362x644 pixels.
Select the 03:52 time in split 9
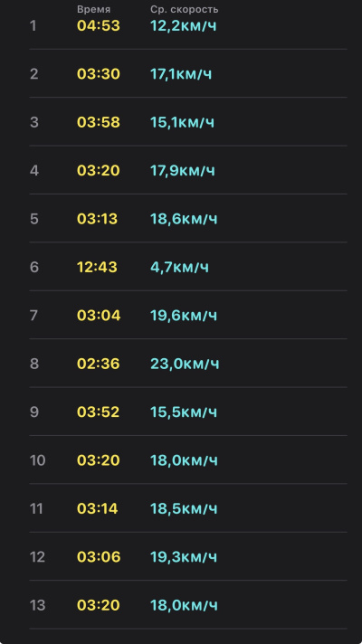[99, 412]
